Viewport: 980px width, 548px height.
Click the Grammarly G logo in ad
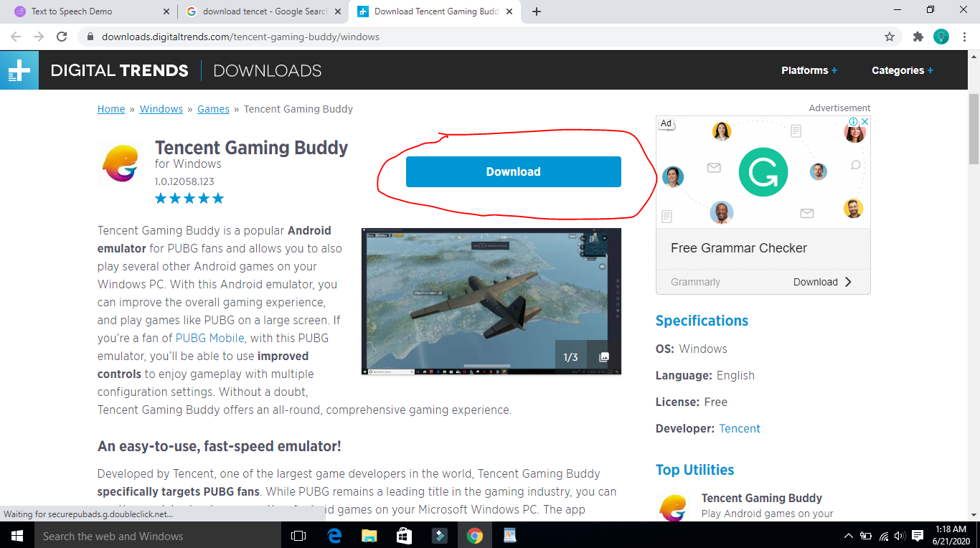pyautogui.click(x=763, y=172)
